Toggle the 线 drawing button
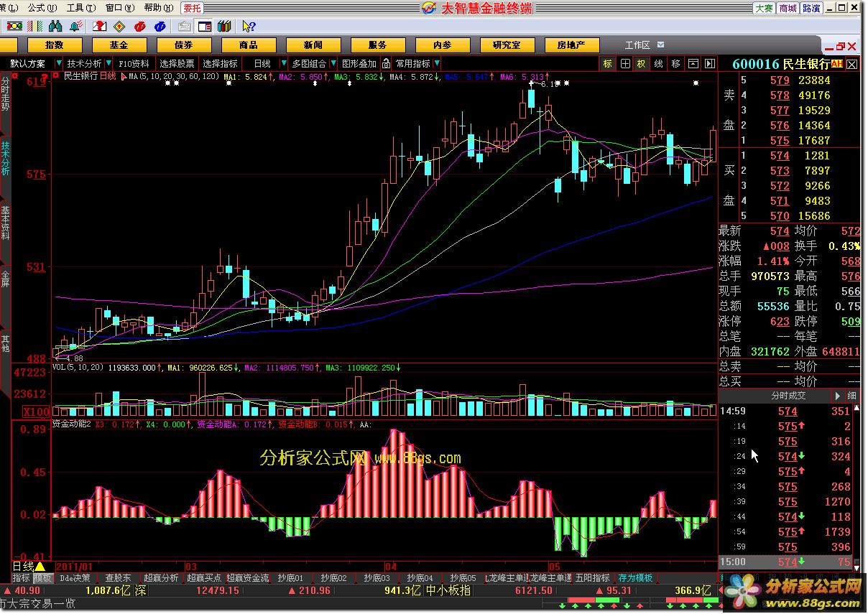This screenshot has width=868, height=614. [x=658, y=64]
